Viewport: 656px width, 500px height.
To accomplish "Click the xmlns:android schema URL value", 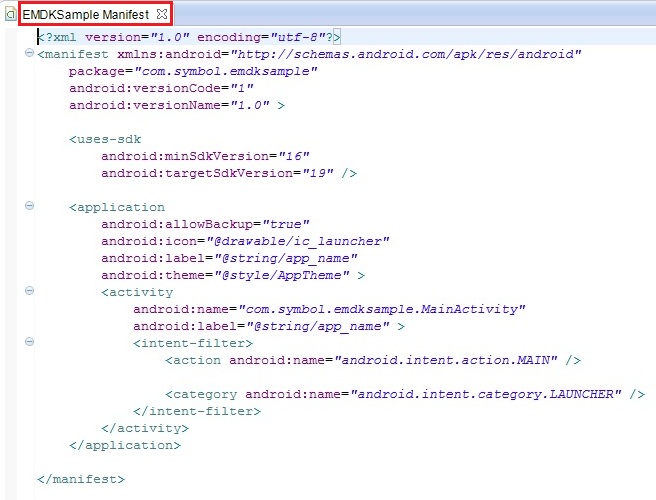I will click(x=406, y=54).
